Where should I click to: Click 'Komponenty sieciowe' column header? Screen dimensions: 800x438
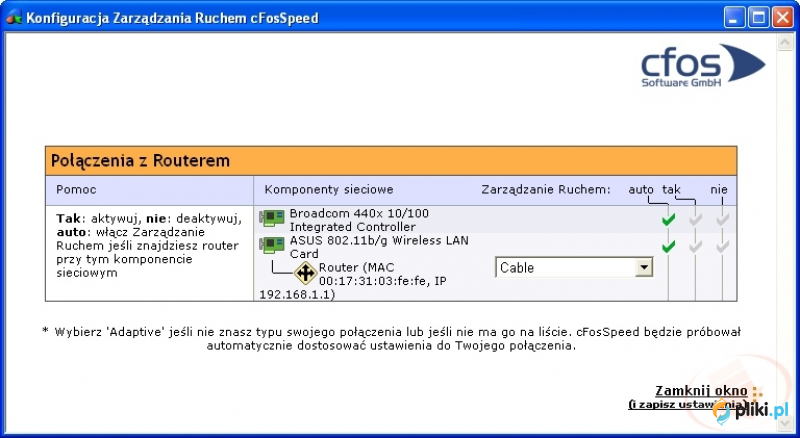tap(329, 189)
